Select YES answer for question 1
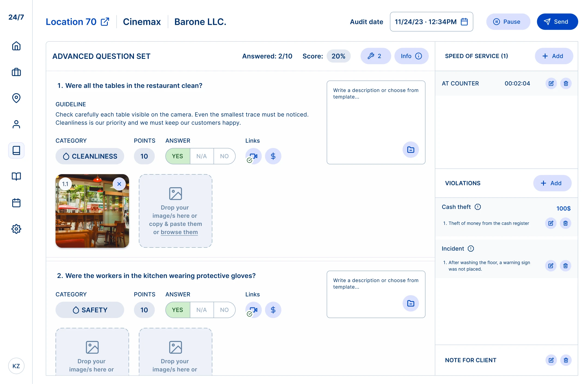 [x=177, y=156]
